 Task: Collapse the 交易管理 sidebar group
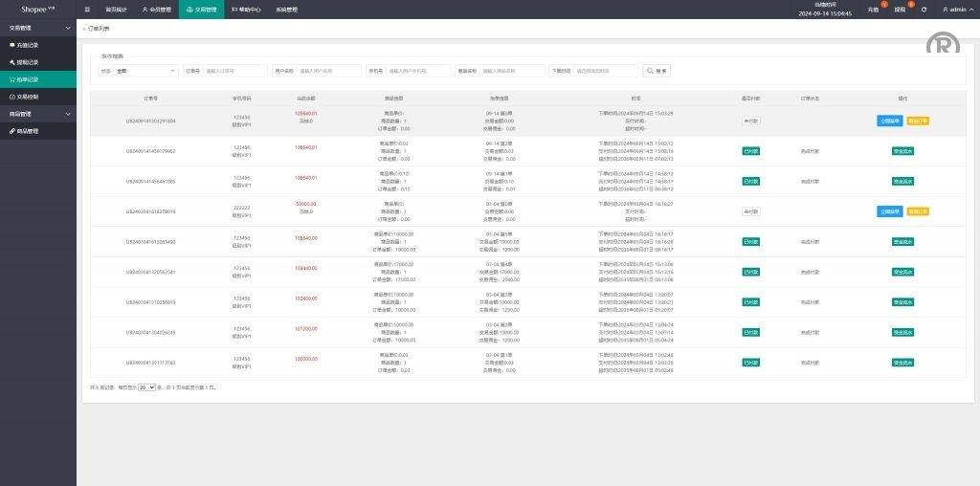point(38,28)
